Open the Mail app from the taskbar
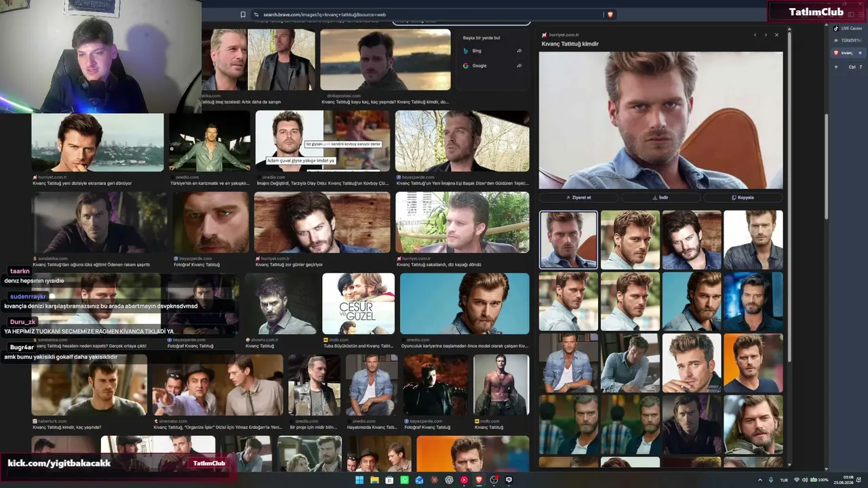The height and width of the screenshot is (488, 868). (x=419, y=480)
